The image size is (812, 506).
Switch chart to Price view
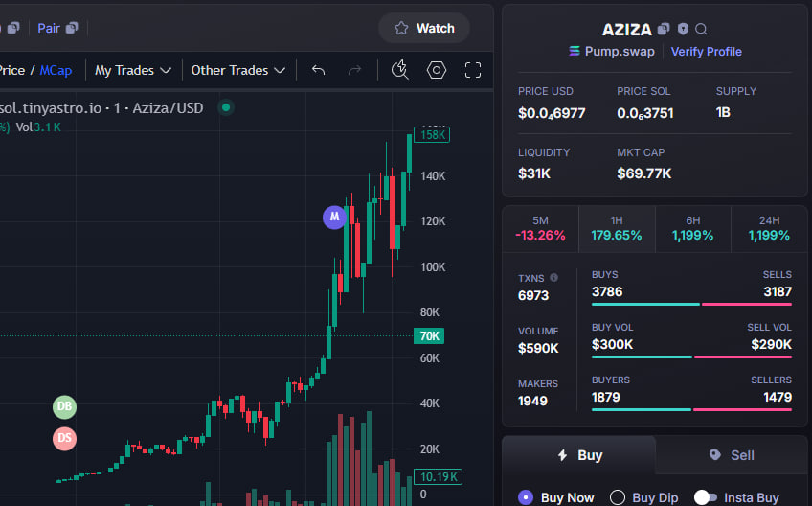coord(11,70)
